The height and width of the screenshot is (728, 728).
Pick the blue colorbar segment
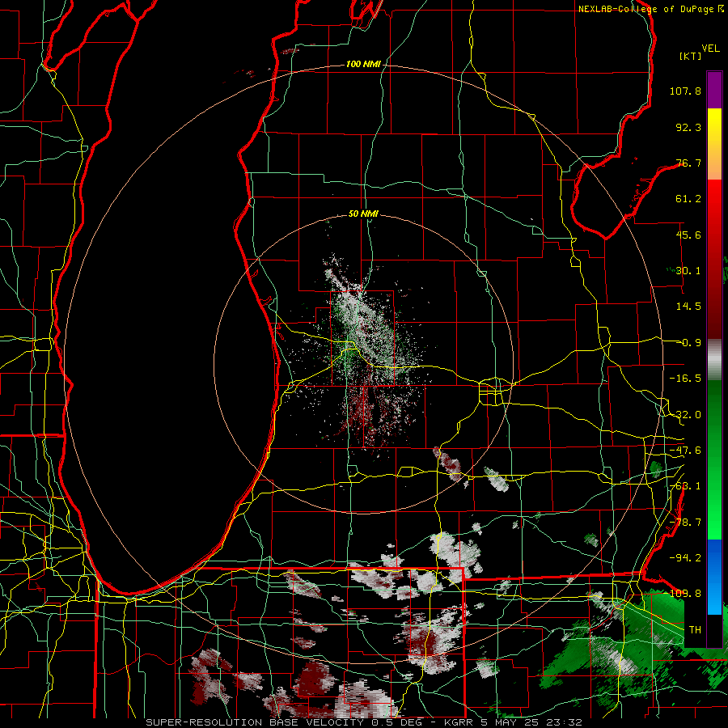coord(714,577)
